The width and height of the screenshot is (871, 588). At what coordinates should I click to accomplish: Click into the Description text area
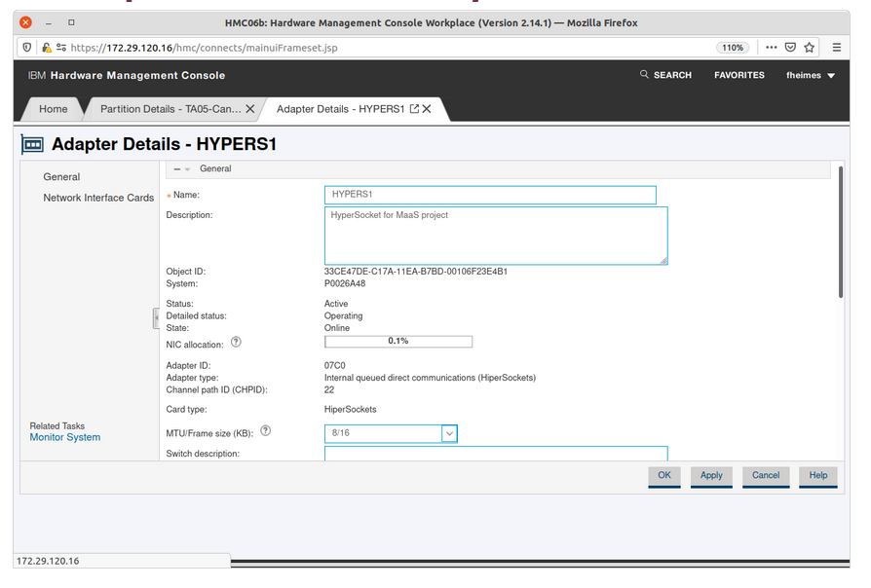point(495,235)
